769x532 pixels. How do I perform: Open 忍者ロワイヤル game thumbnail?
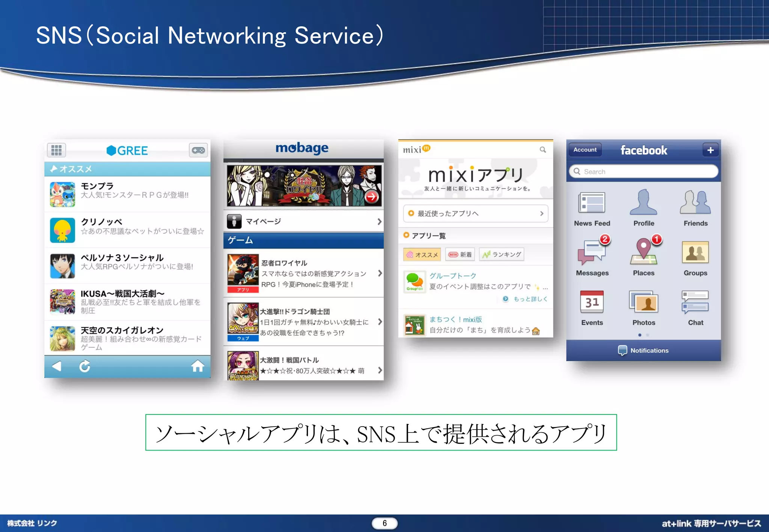pos(243,273)
